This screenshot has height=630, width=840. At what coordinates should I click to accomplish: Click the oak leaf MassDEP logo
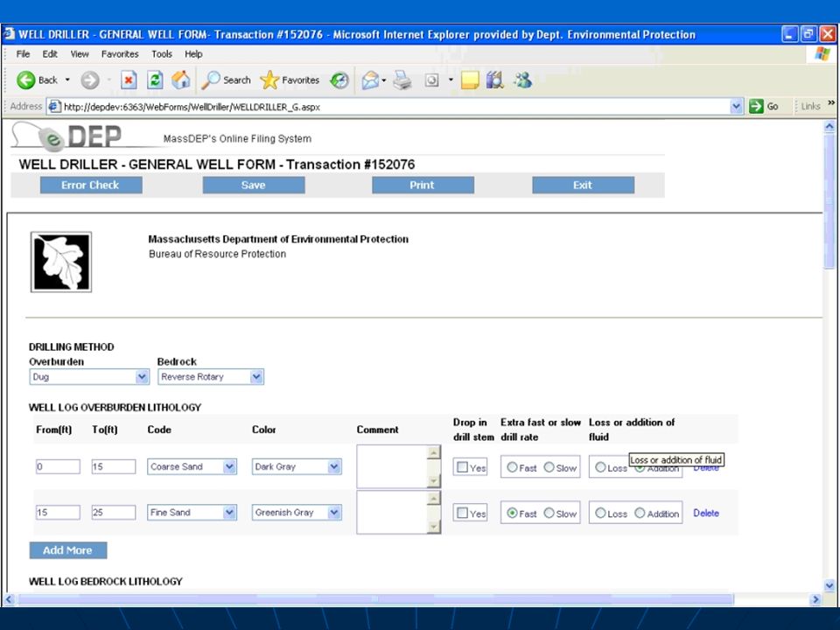click(x=61, y=262)
